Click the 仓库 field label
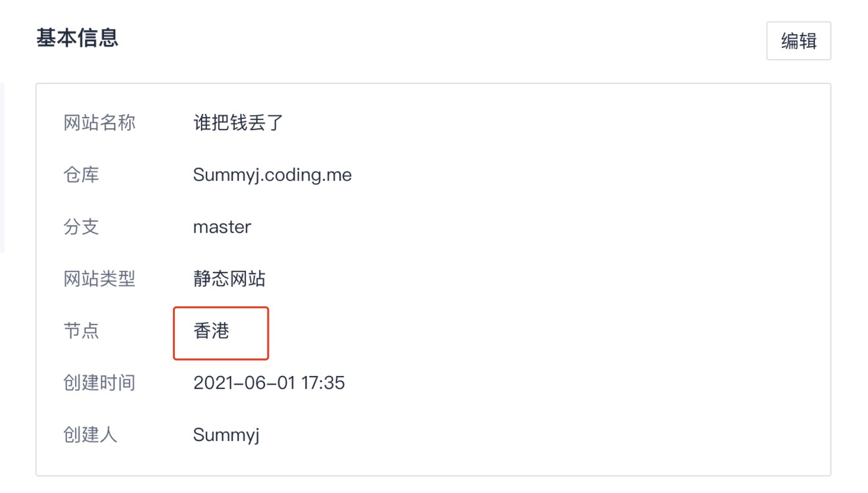This screenshot has width=868, height=493. click(82, 175)
